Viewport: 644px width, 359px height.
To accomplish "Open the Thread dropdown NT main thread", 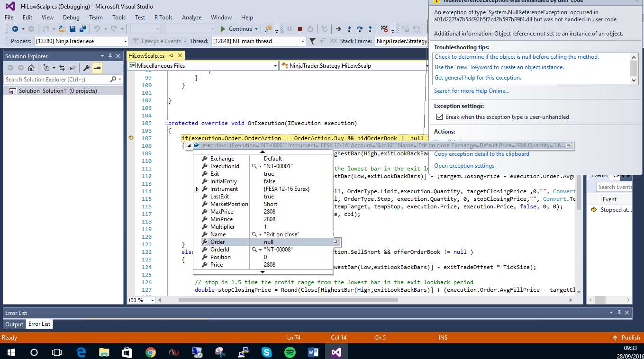I will coord(302,41).
